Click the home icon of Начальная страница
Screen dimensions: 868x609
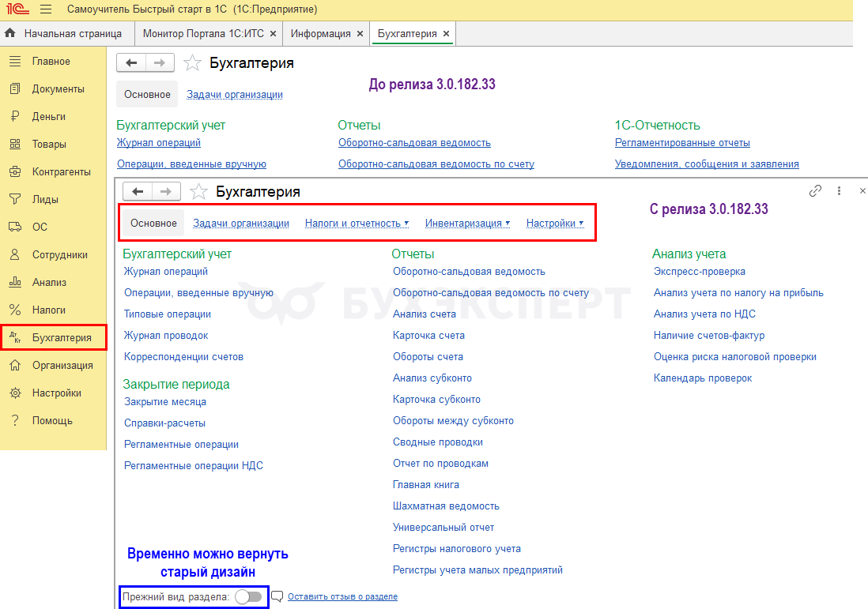(x=10, y=33)
